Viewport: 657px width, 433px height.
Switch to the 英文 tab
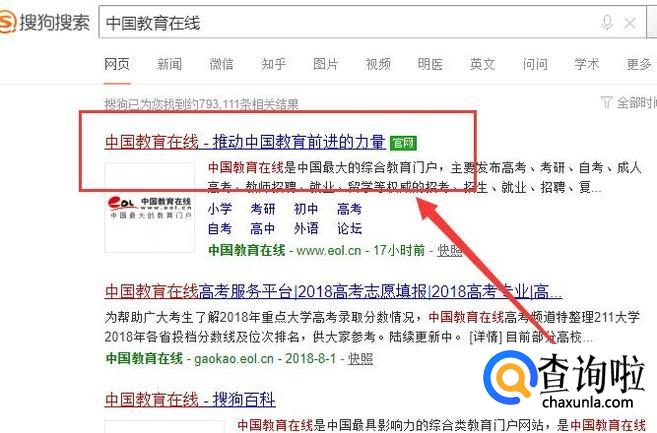point(482,64)
